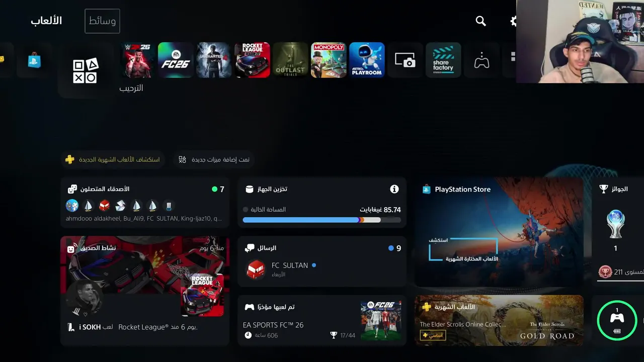Launch the WWE 2K26 game tile

137,60
